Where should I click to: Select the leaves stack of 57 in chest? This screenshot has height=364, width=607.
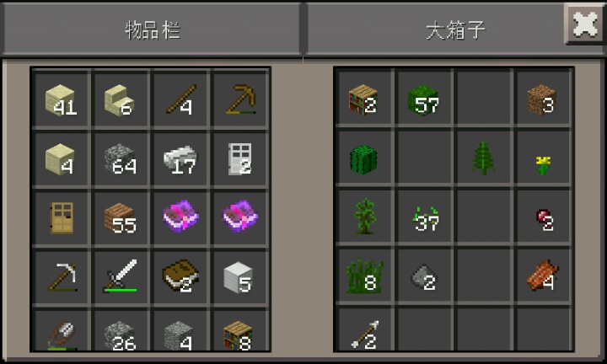(x=424, y=99)
